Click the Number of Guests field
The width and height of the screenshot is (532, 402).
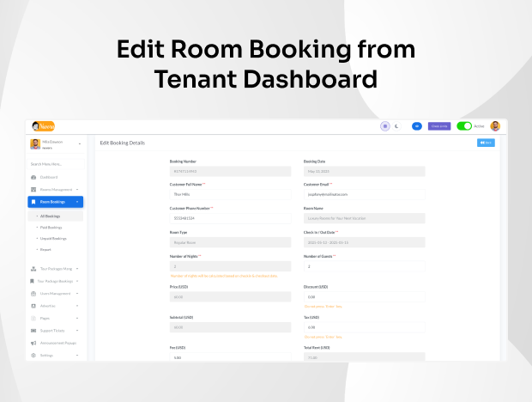364,266
